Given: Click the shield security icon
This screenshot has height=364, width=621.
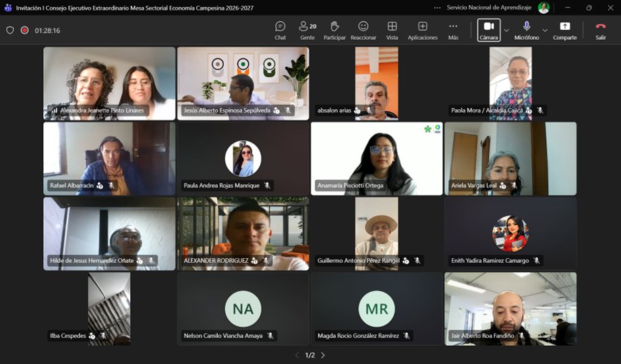Looking at the screenshot, I should click(10, 30).
